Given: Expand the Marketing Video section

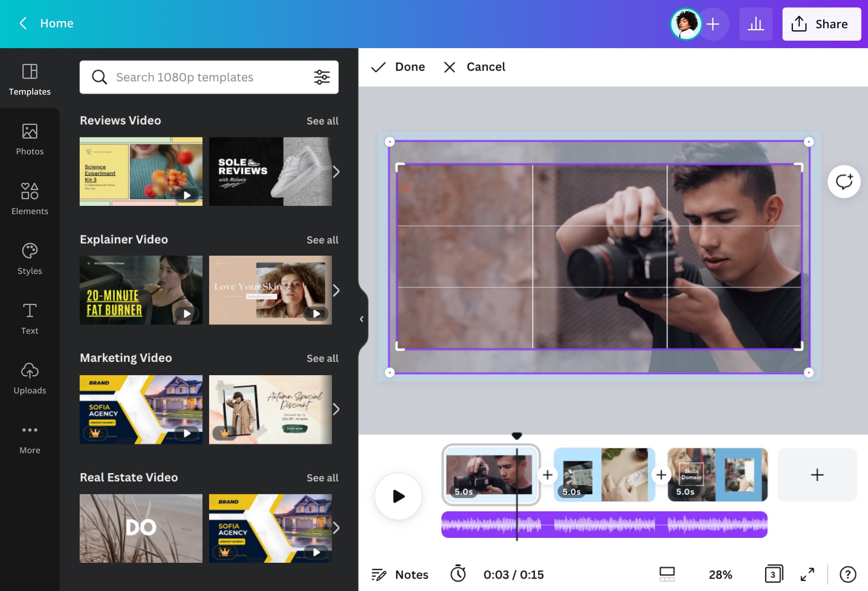Looking at the screenshot, I should tap(322, 358).
